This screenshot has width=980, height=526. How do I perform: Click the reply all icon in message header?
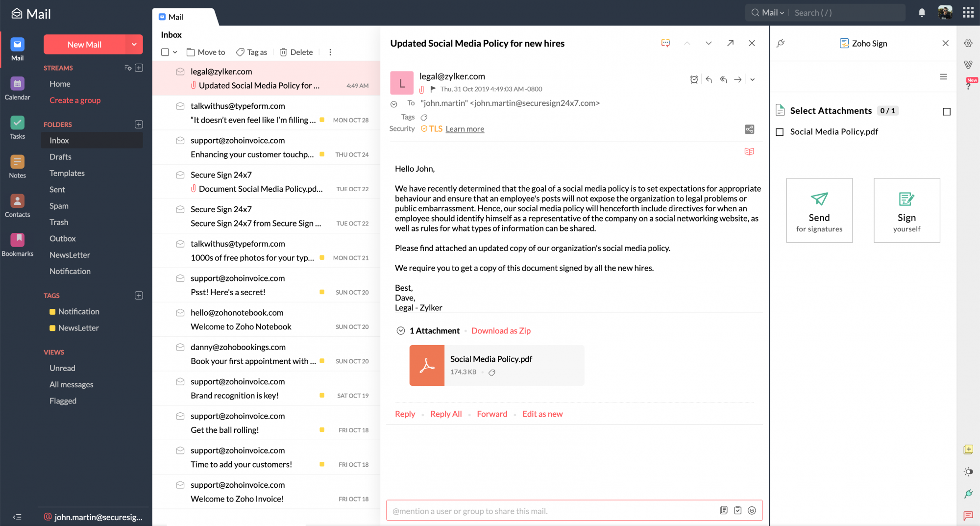click(723, 79)
